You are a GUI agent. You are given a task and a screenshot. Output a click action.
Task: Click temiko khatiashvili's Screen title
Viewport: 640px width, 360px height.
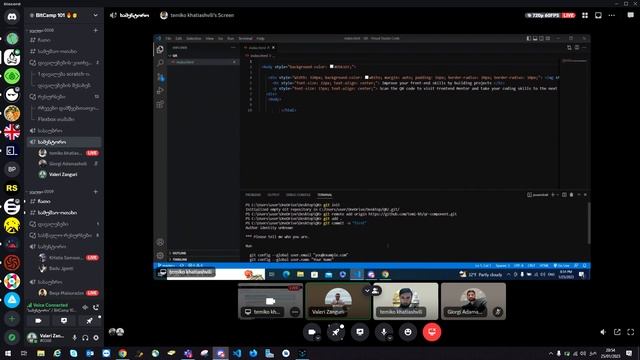point(202,15)
